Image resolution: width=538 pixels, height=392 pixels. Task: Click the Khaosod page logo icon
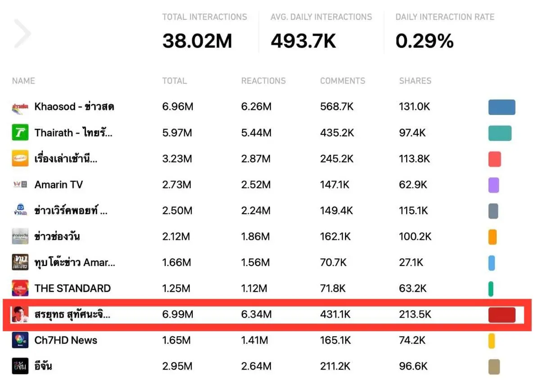(x=20, y=108)
